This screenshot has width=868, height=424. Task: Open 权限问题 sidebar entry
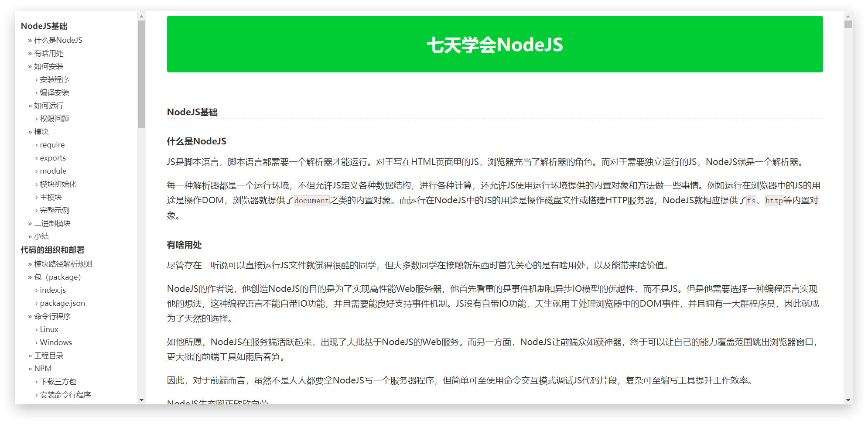(55, 119)
